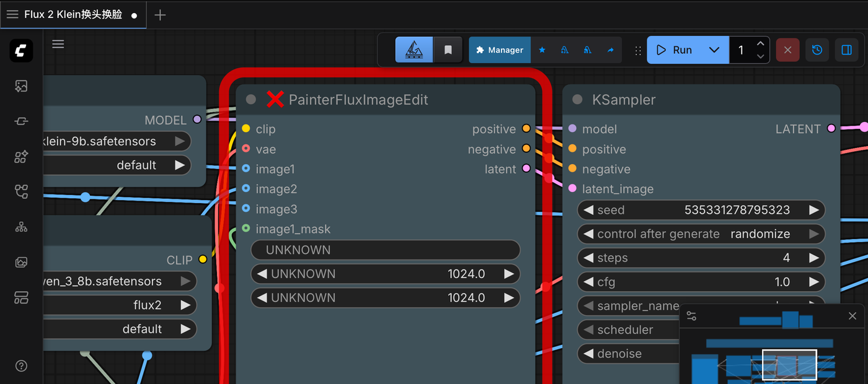Open the hamburger menu left of workflow tab
This screenshot has height=384, width=868.
pyautogui.click(x=12, y=14)
